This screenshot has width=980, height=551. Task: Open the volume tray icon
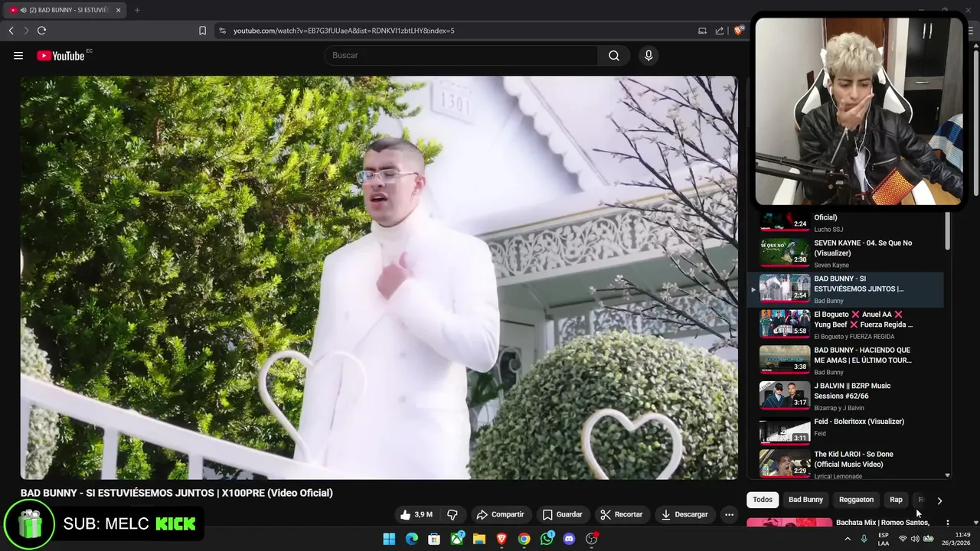(x=916, y=539)
